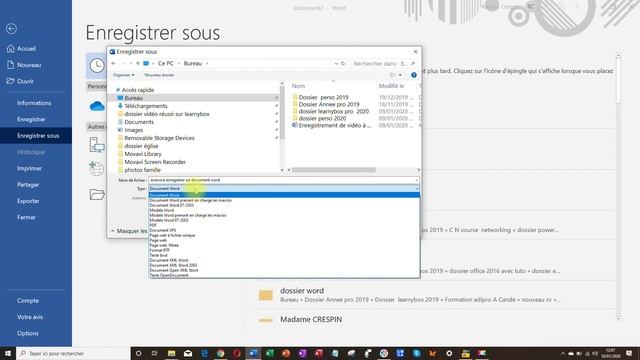Image resolution: width=640 pixels, height=360 pixels.
Task: Open the taskbar Settings gear icon
Action: tap(449, 353)
